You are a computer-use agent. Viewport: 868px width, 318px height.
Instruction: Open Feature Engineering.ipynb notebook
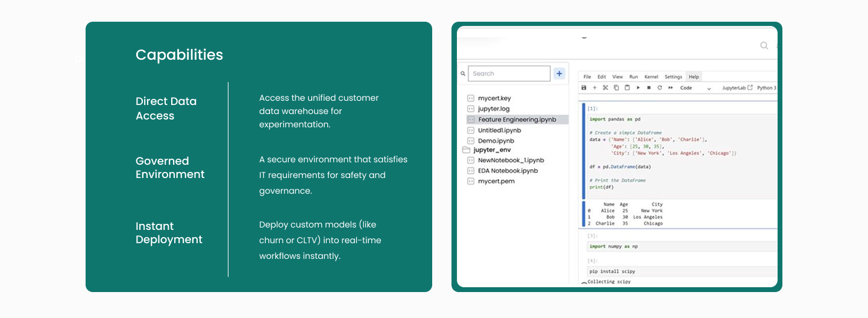coord(517,119)
